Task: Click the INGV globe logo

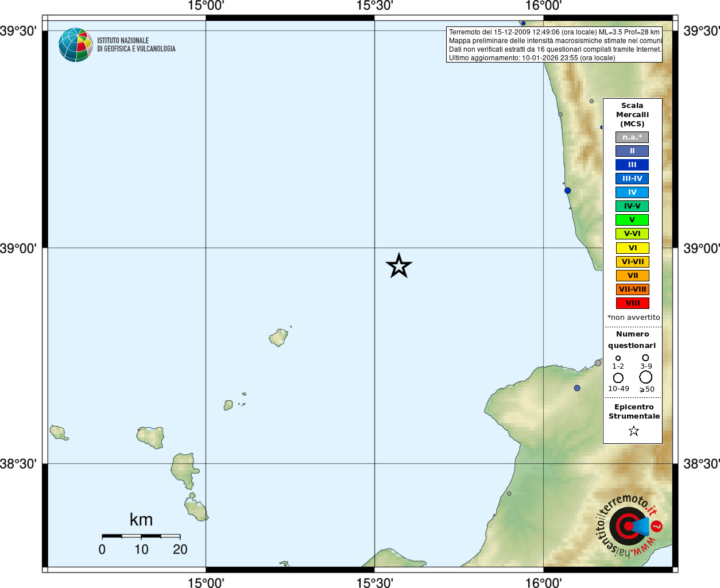Action: coord(75,45)
